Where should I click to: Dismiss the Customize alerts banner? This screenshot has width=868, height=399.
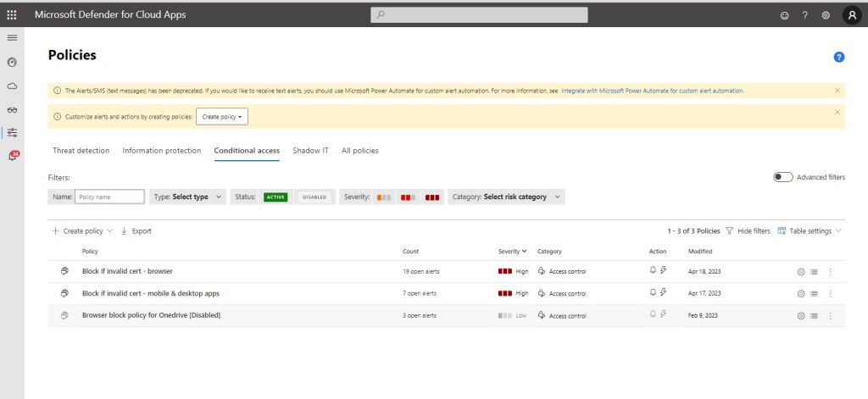[837, 112]
